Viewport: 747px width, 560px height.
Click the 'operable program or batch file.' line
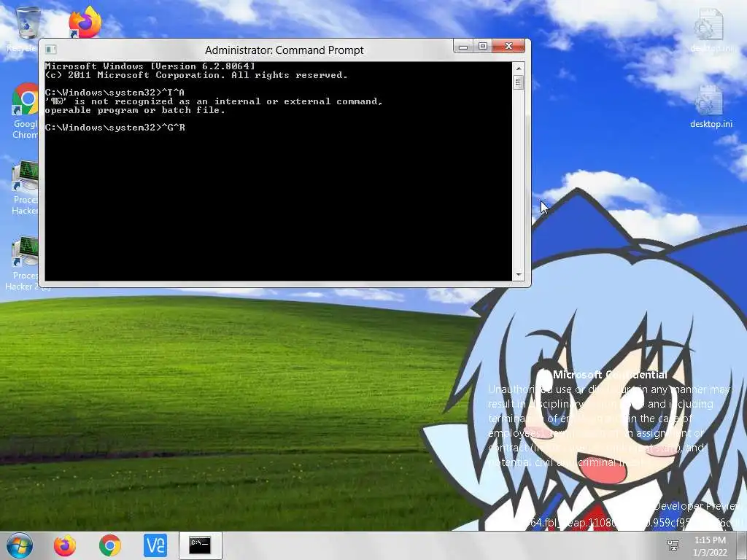coord(135,110)
